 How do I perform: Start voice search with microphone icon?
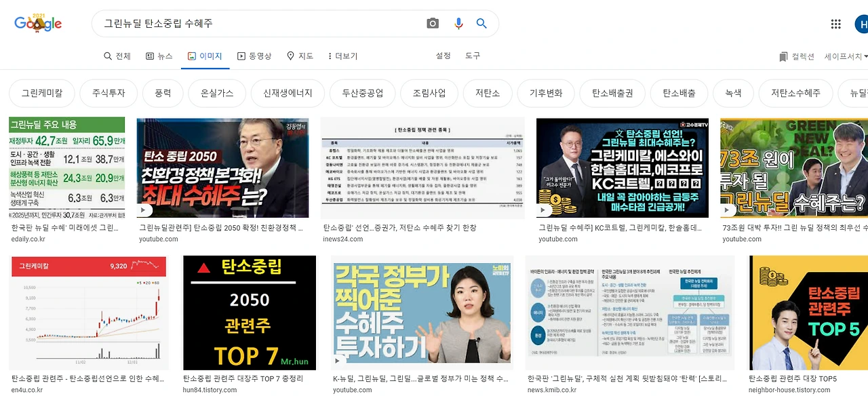(x=458, y=23)
